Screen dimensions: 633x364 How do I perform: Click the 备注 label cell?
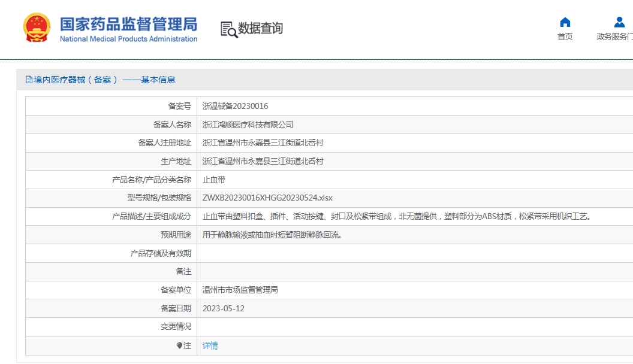[x=111, y=272]
